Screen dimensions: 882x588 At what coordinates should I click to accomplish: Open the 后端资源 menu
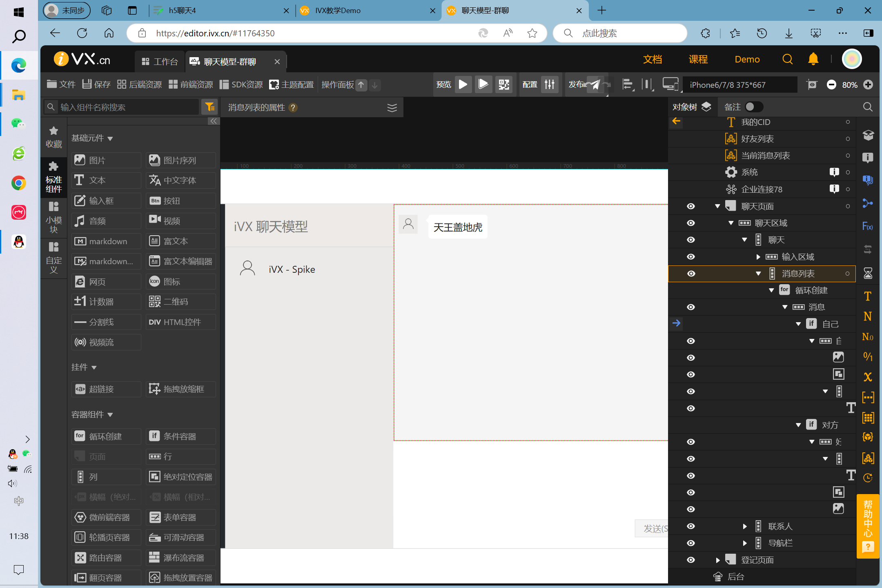139,84
